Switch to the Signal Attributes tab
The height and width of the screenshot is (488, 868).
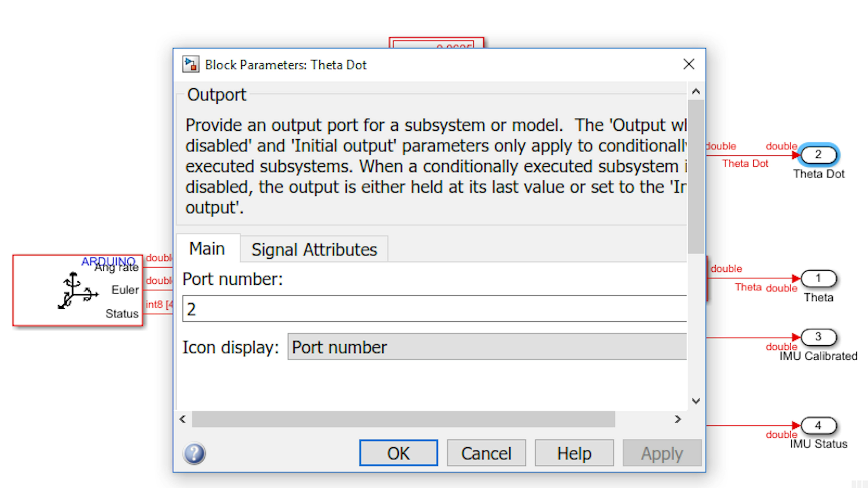click(x=314, y=250)
